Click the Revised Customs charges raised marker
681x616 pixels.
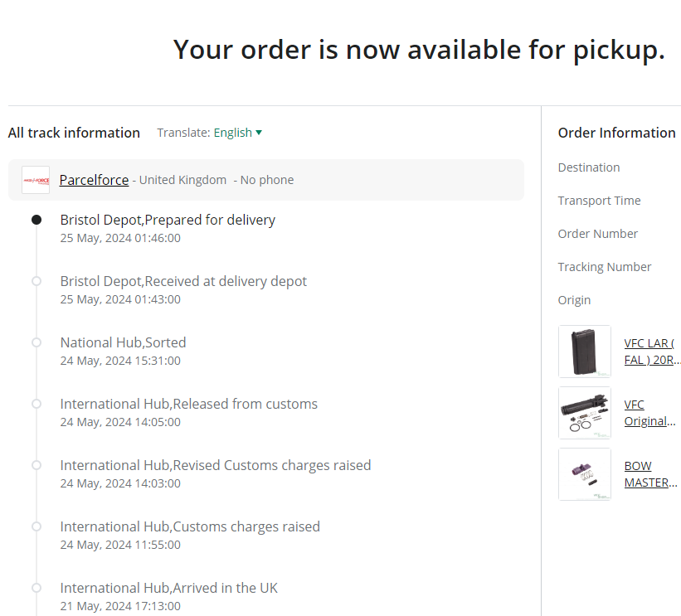[36, 465]
